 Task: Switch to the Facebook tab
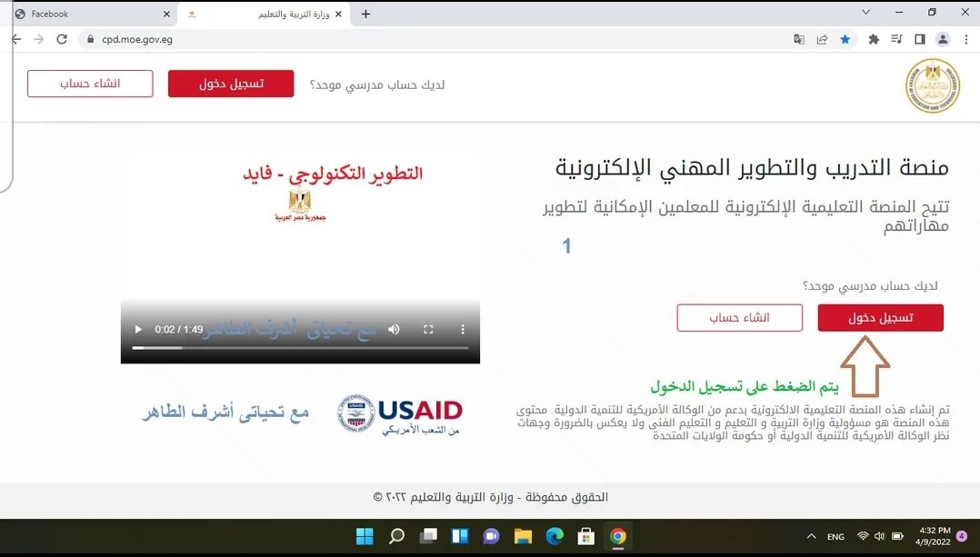91,14
